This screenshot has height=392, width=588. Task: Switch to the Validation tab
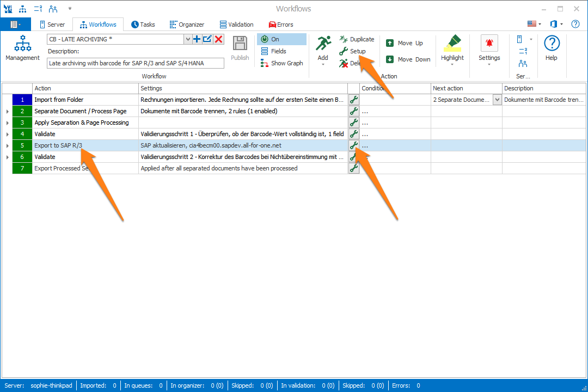pos(236,24)
